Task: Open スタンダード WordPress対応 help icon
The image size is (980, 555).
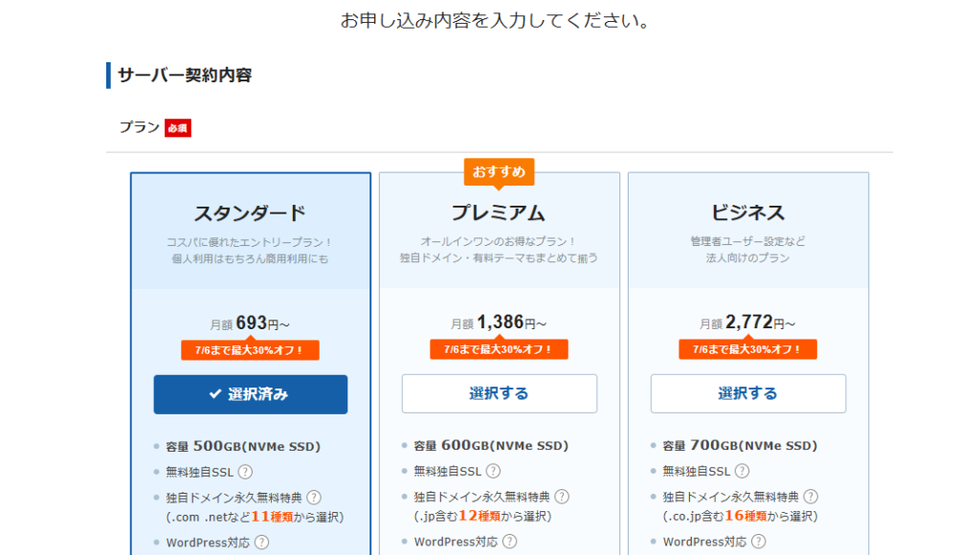Action: click(262, 542)
